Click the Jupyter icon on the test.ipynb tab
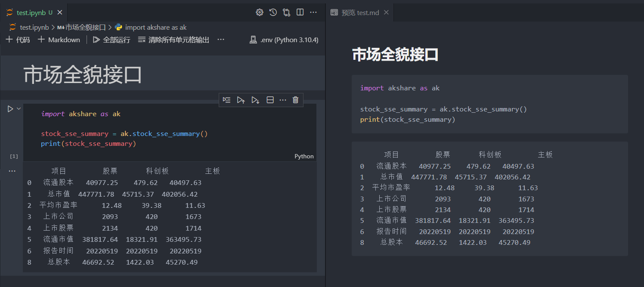 pos(9,12)
